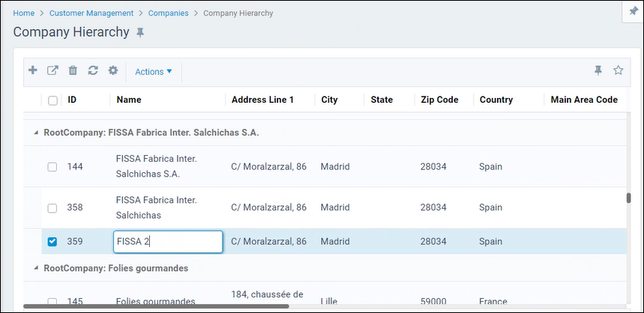This screenshot has height=313, width=644.
Task: Click the pin icon beside Company Hierarchy title
Action: (140, 33)
